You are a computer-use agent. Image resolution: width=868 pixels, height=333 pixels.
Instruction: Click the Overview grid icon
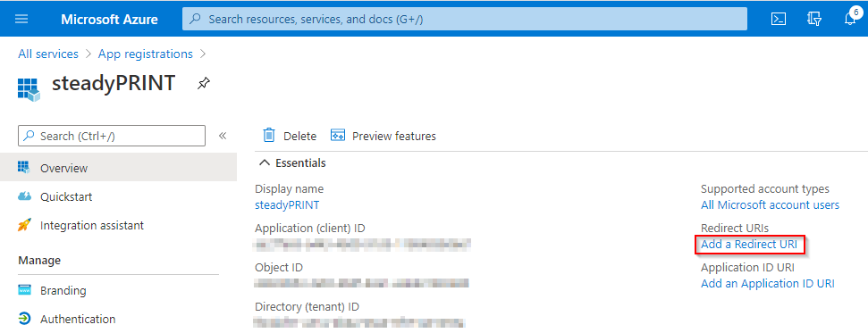tap(24, 167)
